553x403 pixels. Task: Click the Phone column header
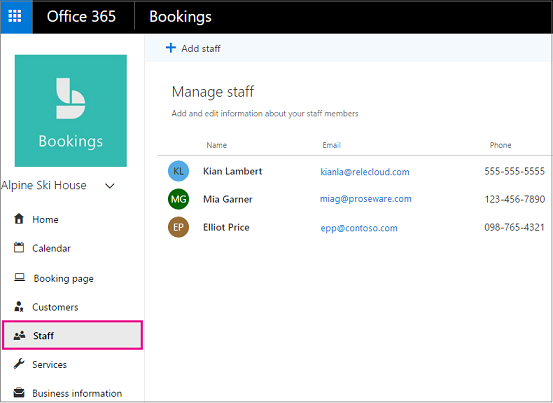coord(500,145)
